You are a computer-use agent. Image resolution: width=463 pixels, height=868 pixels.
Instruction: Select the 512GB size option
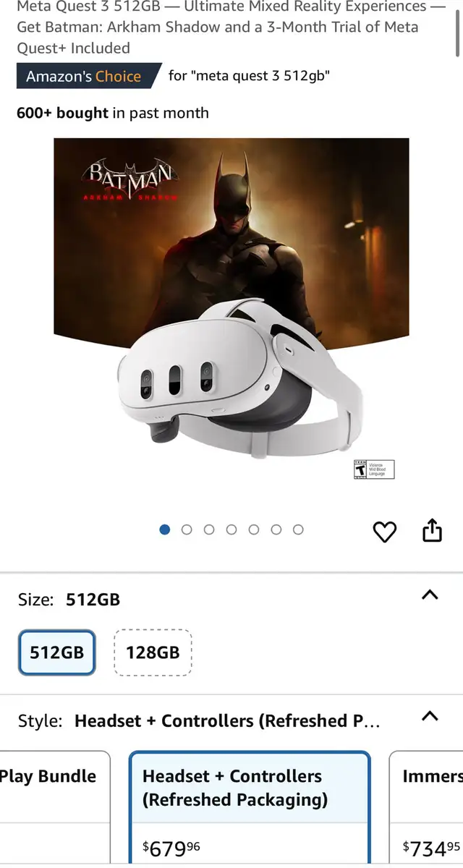[57, 652]
